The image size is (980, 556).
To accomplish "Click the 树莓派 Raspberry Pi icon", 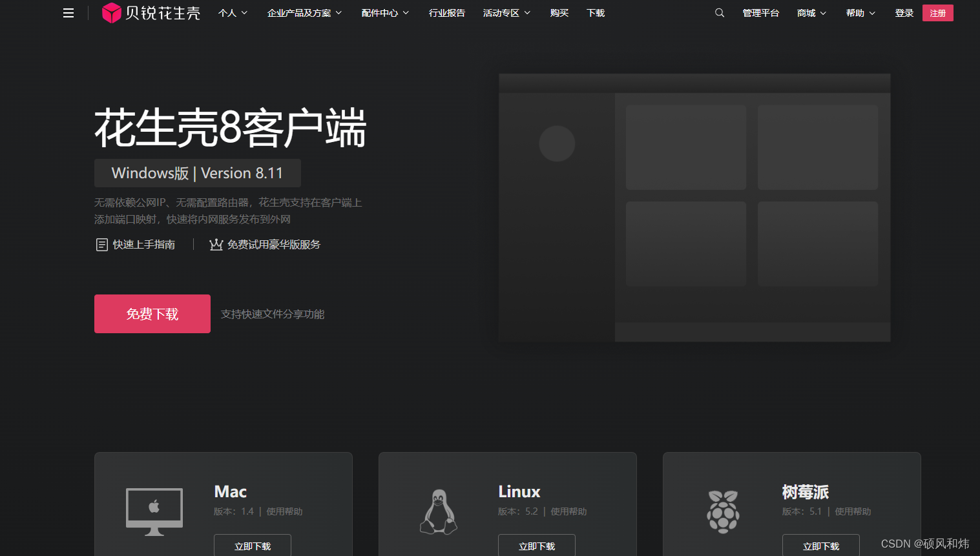I will point(723,510).
